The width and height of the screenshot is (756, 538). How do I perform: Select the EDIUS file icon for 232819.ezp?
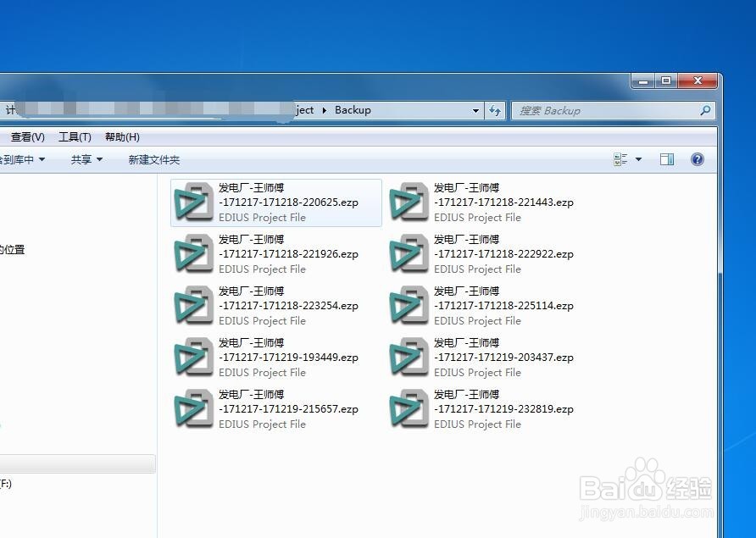409,408
